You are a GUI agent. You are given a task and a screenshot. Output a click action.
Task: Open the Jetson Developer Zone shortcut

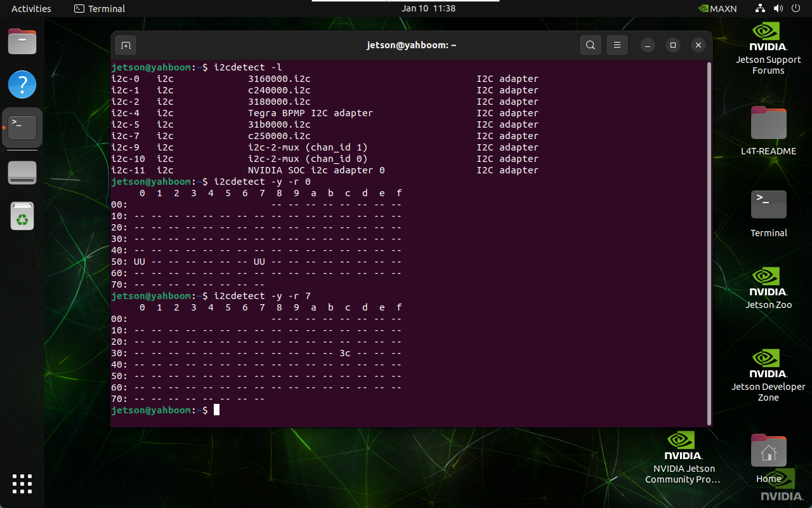[768, 375]
